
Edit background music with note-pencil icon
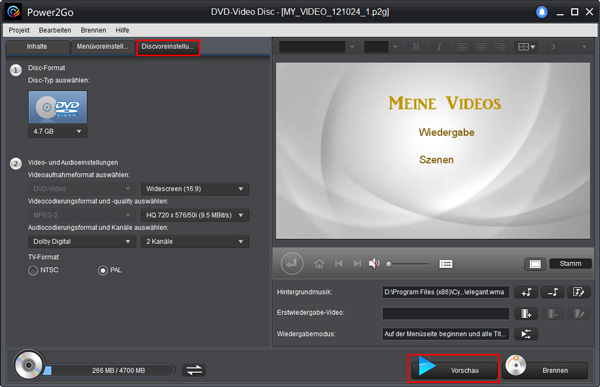tap(579, 292)
